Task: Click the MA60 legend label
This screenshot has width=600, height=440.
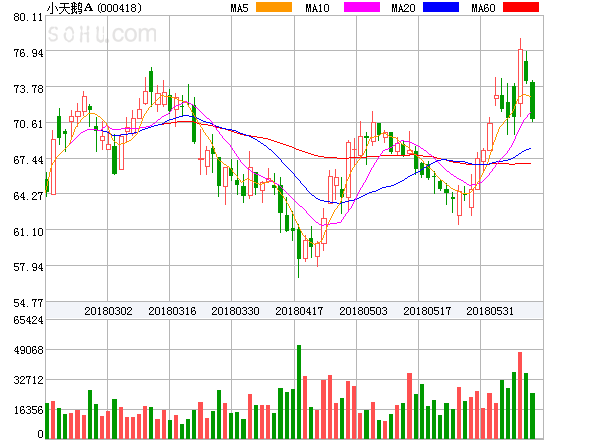Action: point(483,8)
